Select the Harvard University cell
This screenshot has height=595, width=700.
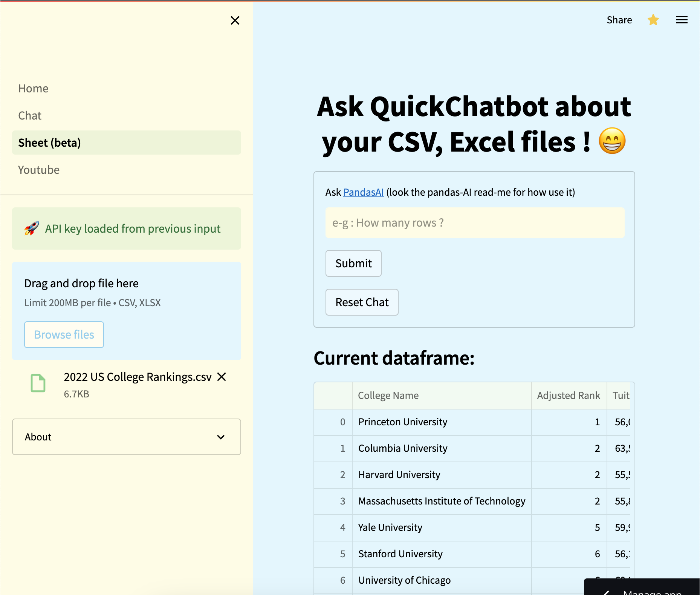tap(442, 475)
